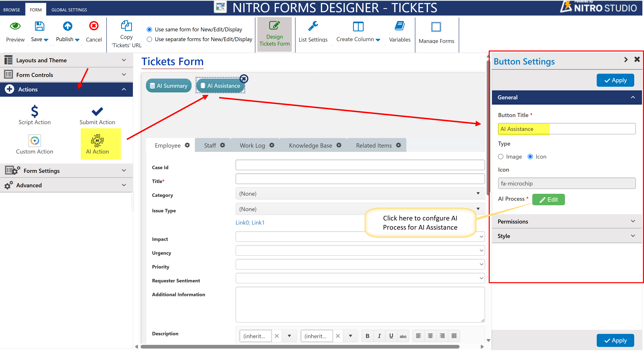This screenshot has width=644, height=352.
Task: Select the AI Action icon
Action: tap(97, 141)
